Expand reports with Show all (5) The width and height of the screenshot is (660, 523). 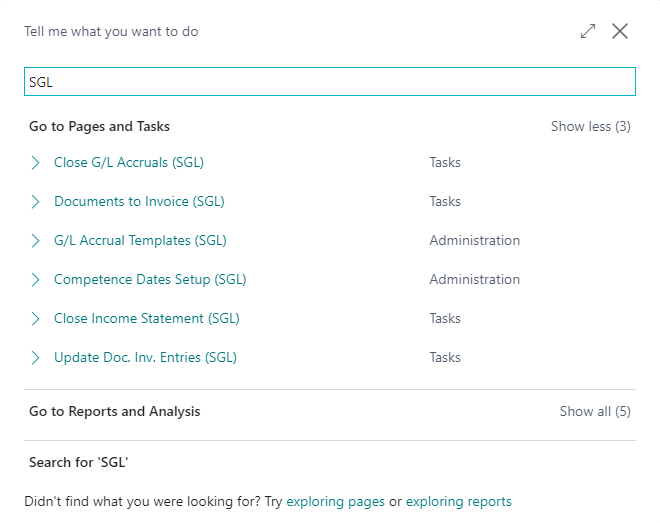[x=595, y=411]
